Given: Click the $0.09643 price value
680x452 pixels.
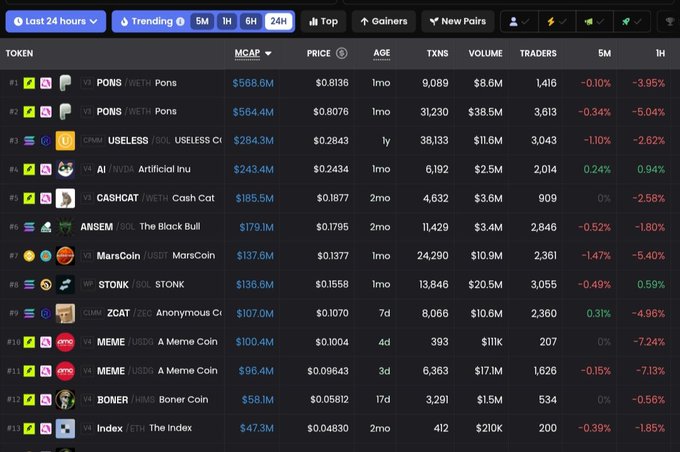Looking at the screenshot, I should coord(328,371).
